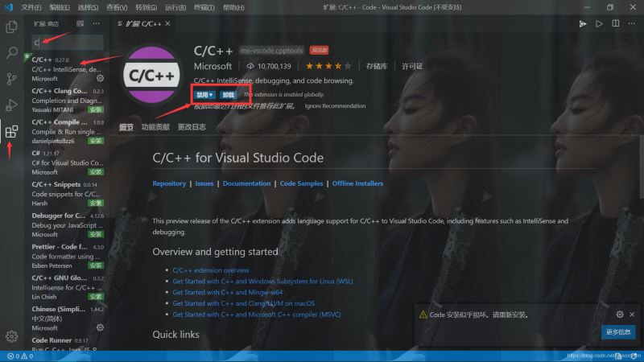This screenshot has width=644, height=362.
Task: Click gear icon of C/C++ Microsoft extension
Action: 100,78
